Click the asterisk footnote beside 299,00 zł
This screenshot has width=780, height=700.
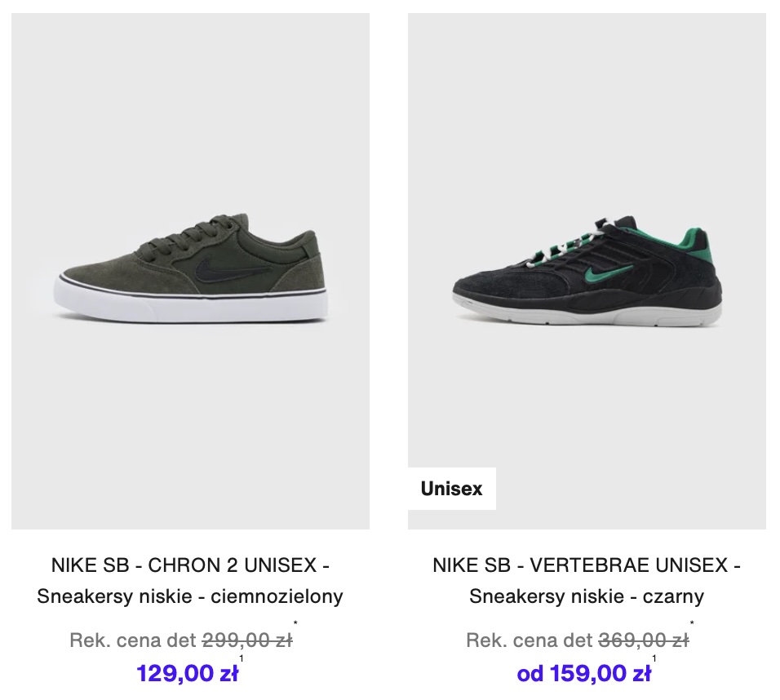pyautogui.click(x=295, y=622)
